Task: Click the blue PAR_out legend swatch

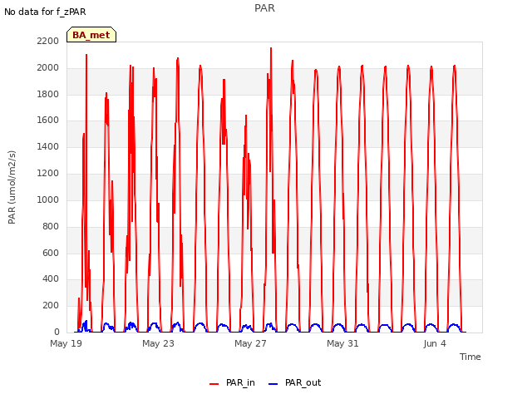Action: click(273, 384)
